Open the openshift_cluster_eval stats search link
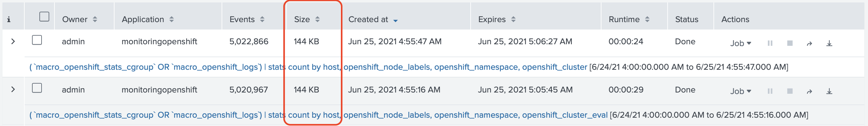This screenshot has width=868, height=126. [x=319, y=115]
